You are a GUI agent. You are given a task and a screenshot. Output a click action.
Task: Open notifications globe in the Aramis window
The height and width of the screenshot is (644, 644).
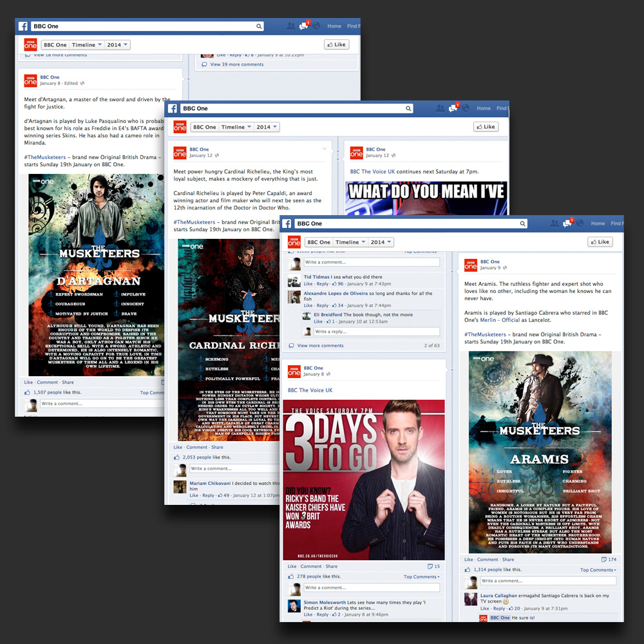pyautogui.click(x=580, y=223)
